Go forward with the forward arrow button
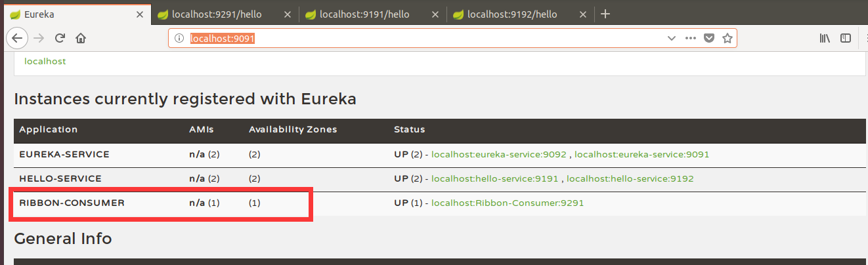Screen dimensions: 868x265 [x=39, y=38]
